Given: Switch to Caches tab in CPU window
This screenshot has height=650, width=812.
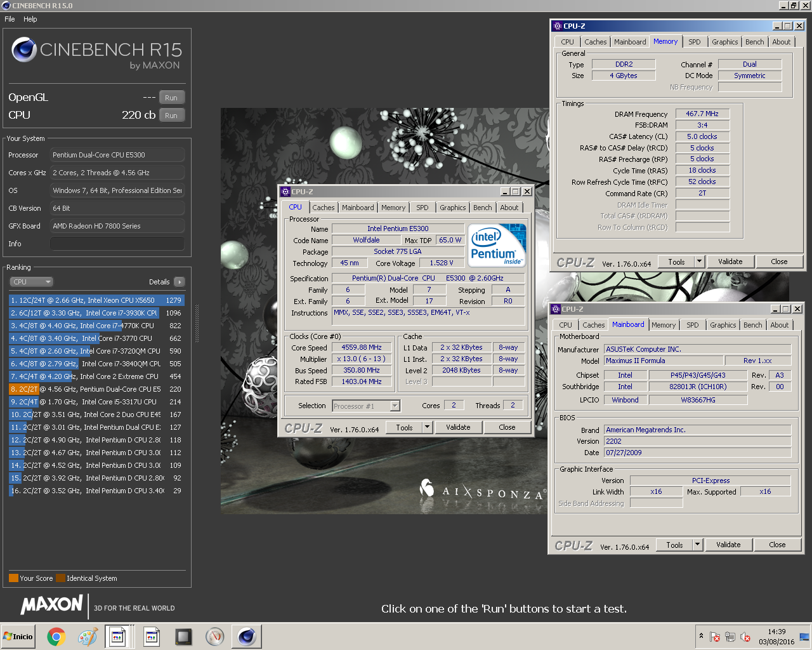Looking at the screenshot, I should pos(324,208).
